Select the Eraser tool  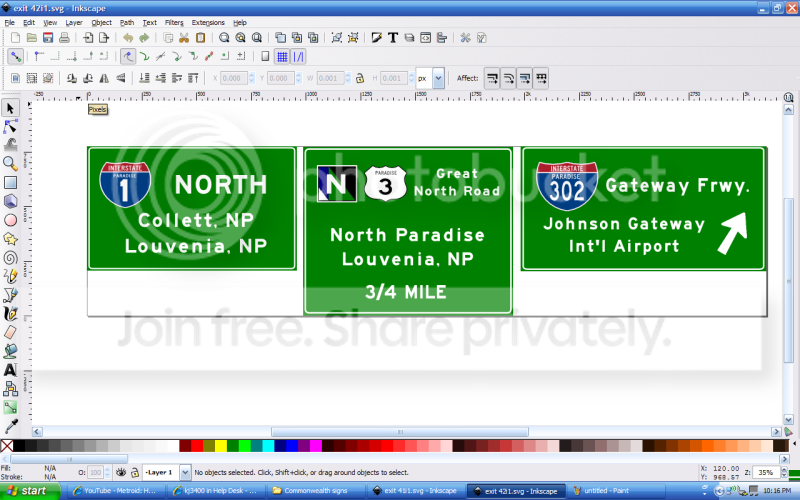tap(10, 332)
